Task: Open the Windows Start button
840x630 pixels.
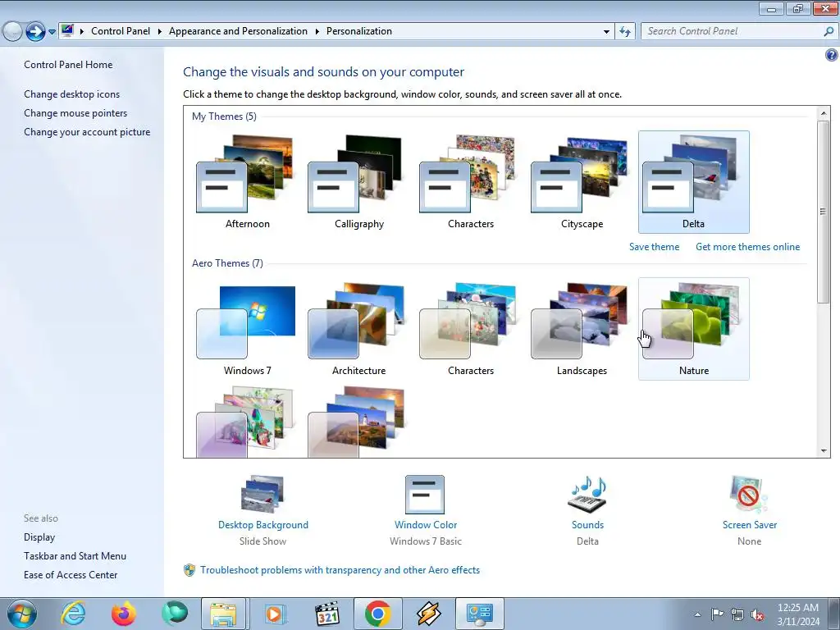Action: [x=21, y=614]
